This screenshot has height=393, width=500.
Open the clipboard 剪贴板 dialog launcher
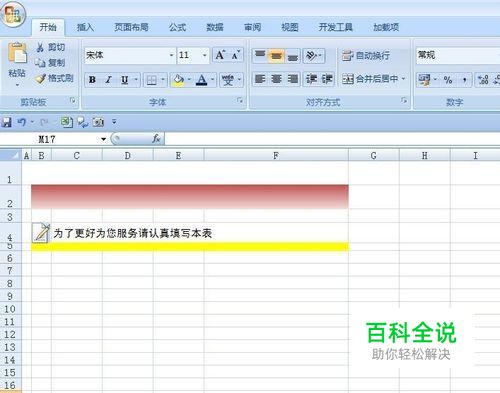73,100
